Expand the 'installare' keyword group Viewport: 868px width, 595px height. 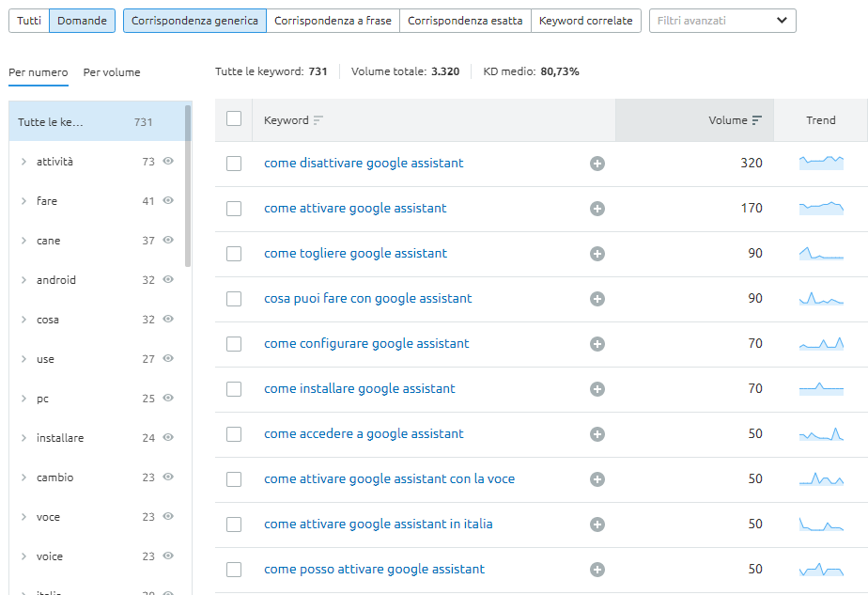click(x=23, y=438)
